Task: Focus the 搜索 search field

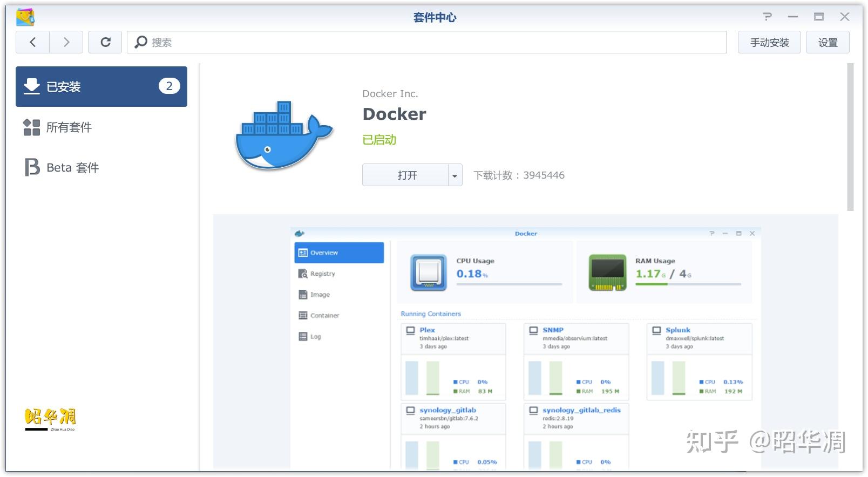Action: pyautogui.click(x=426, y=42)
